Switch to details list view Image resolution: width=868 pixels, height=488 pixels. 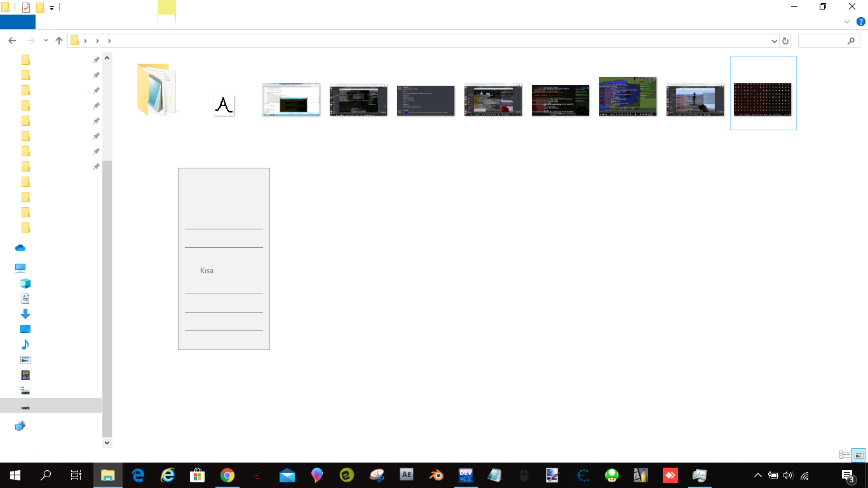844,455
